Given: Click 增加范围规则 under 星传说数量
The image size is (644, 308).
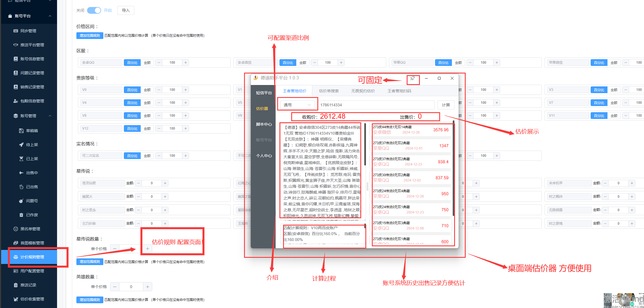Looking at the screenshot, I should pos(90,262).
